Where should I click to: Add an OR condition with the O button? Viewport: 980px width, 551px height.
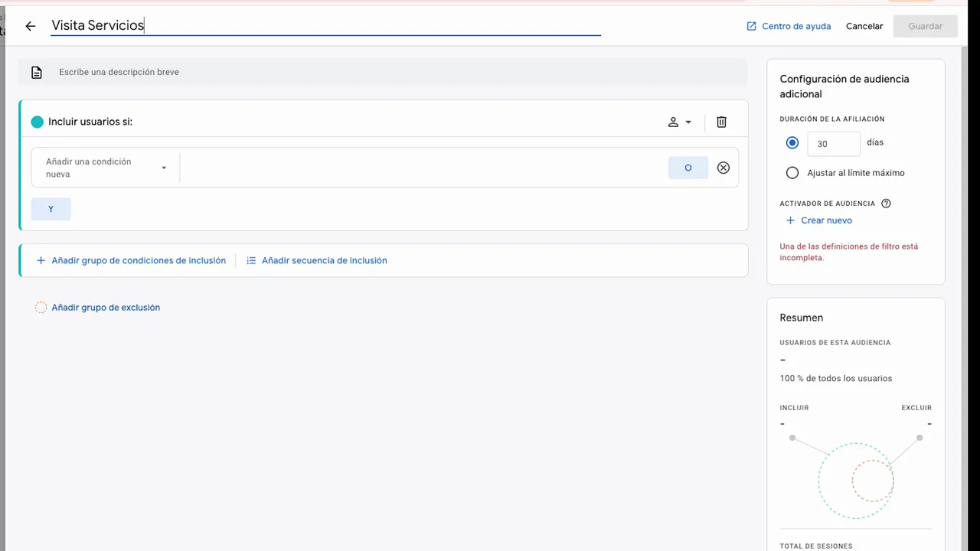point(688,168)
